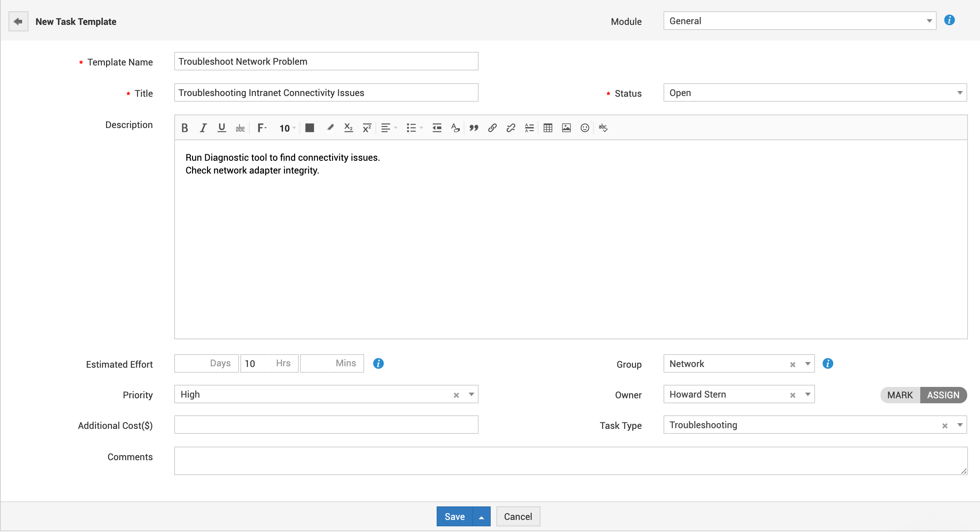Open the font size 10 menu
The image size is (980, 532).
(287, 128)
